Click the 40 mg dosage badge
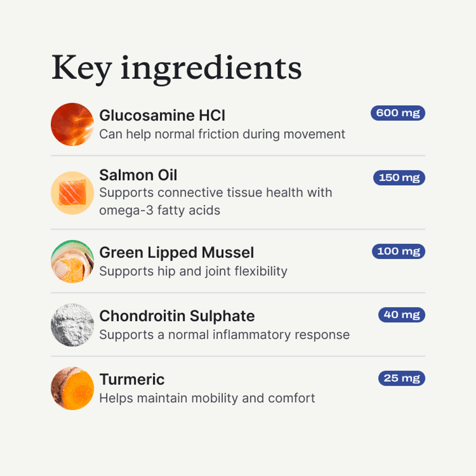The height and width of the screenshot is (476, 476). (402, 315)
